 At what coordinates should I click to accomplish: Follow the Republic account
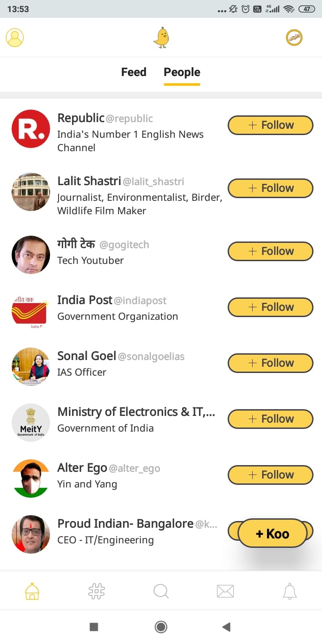pyautogui.click(x=271, y=125)
